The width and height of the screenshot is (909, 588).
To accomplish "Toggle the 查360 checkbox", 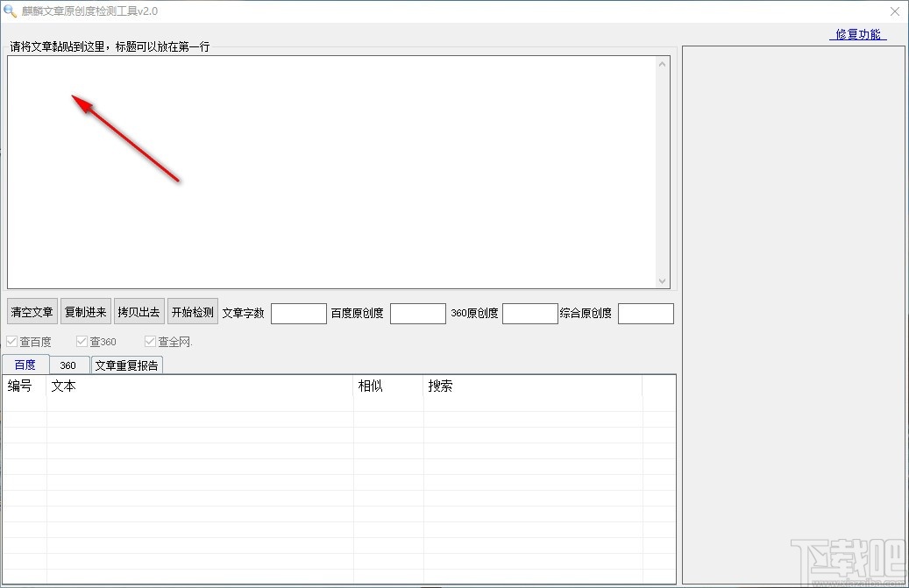I will pyautogui.click(x=82, y=341).
